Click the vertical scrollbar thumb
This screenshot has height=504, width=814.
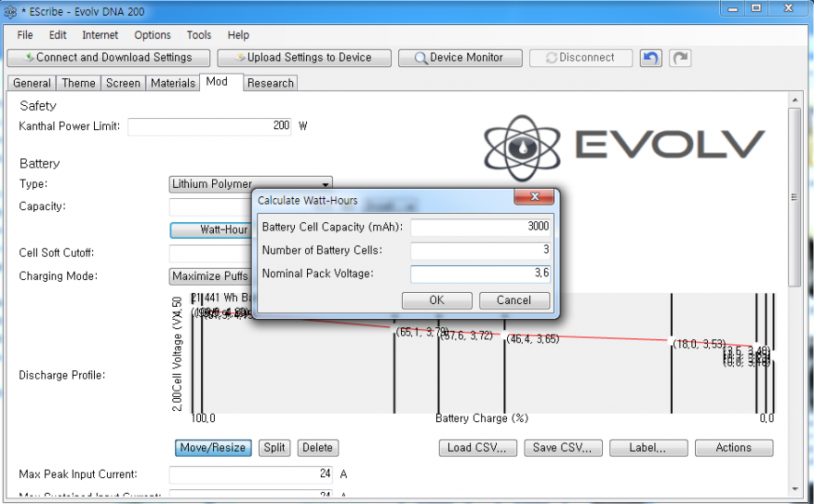tap(794, 197)
